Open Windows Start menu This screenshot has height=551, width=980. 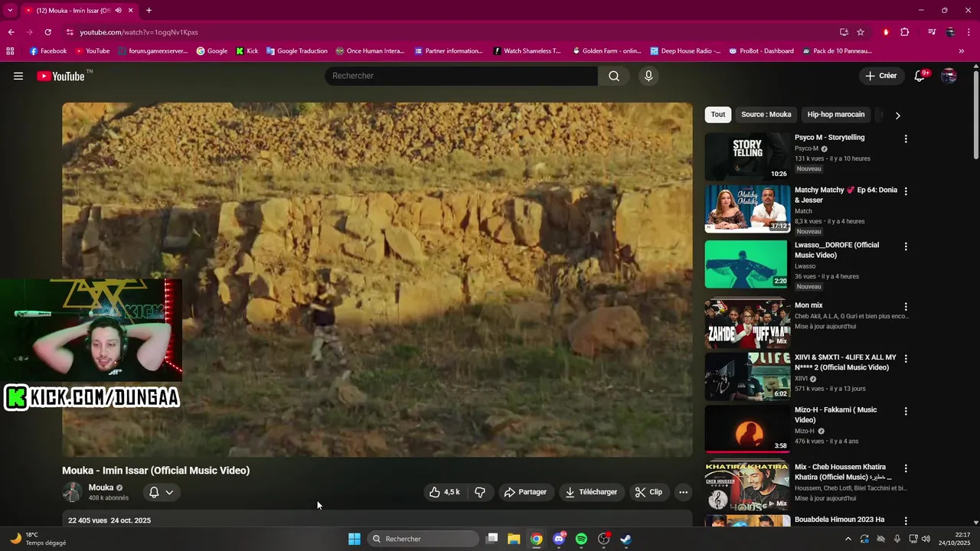pyautogui.click(x=354, y=539)
